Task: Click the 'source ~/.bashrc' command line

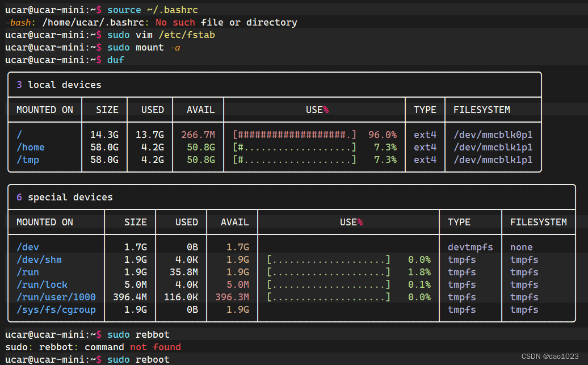Action: 152,10
